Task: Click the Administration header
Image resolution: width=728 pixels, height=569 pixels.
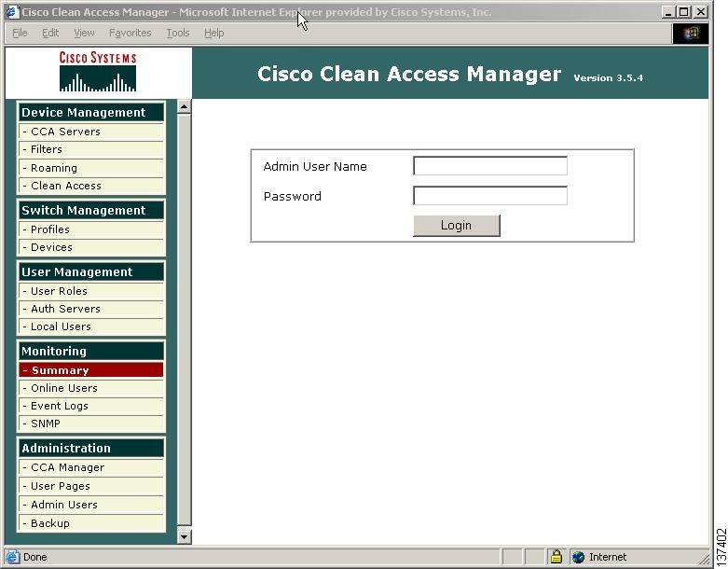Action: (x=91, y=449)
